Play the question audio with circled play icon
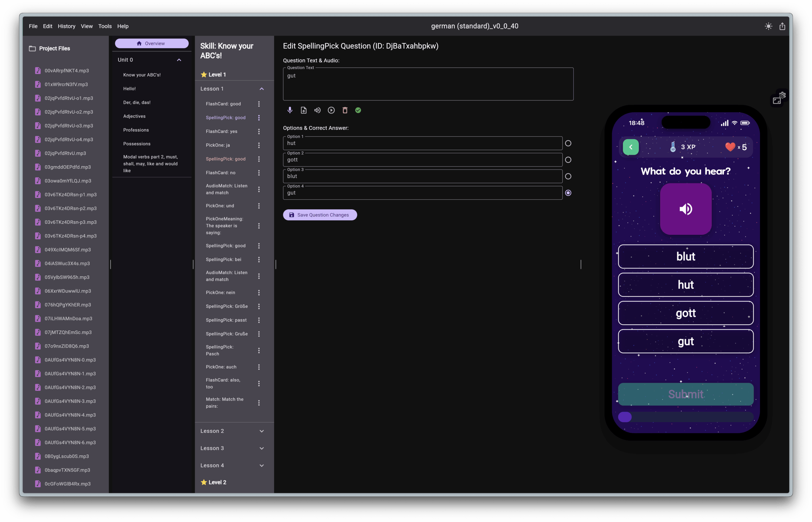This screenshot has width=812, height=522. [x=331, y=110]
